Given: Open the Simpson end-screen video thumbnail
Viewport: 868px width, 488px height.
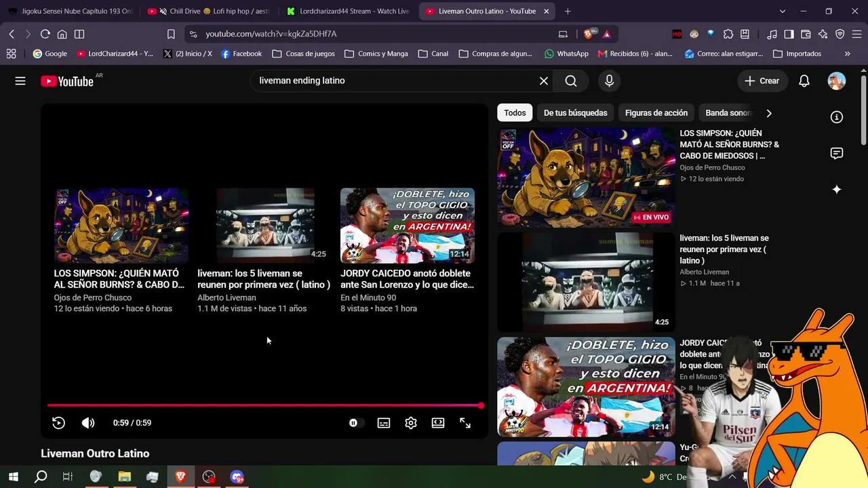Looking at the screenshot, I should (121, 226).
